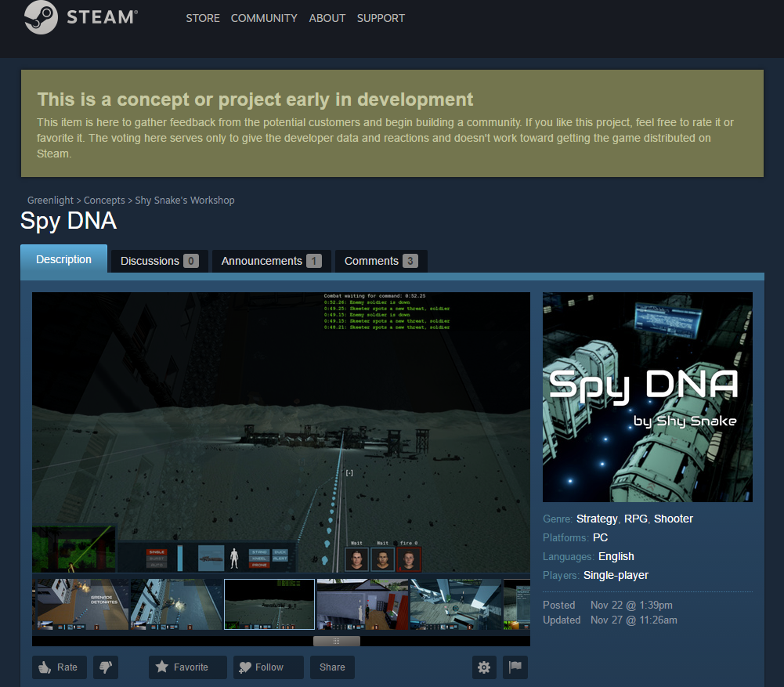Select the Description tab

pos(63,259)
